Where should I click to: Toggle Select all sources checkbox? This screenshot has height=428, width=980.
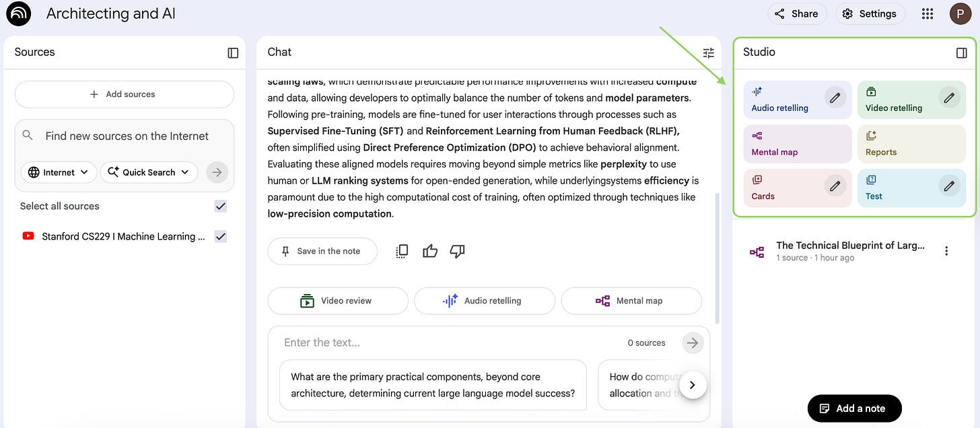220,206
